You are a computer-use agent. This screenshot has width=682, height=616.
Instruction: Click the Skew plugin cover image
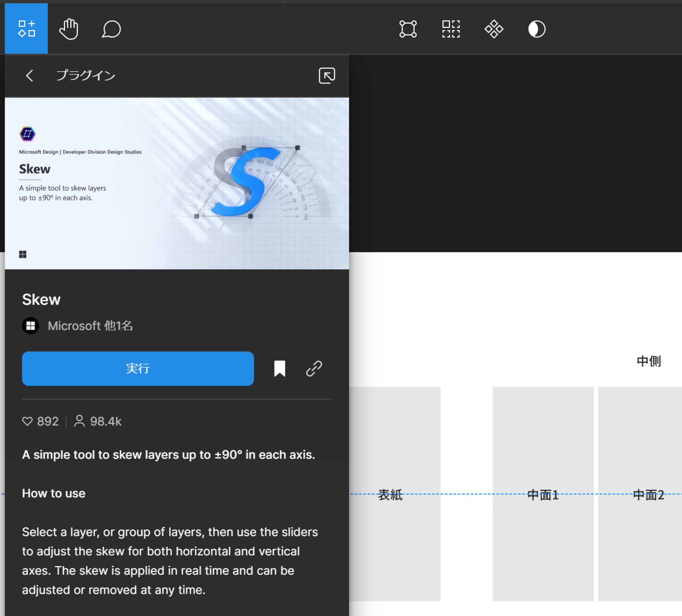pyautogui.click(x=177, y=184)
